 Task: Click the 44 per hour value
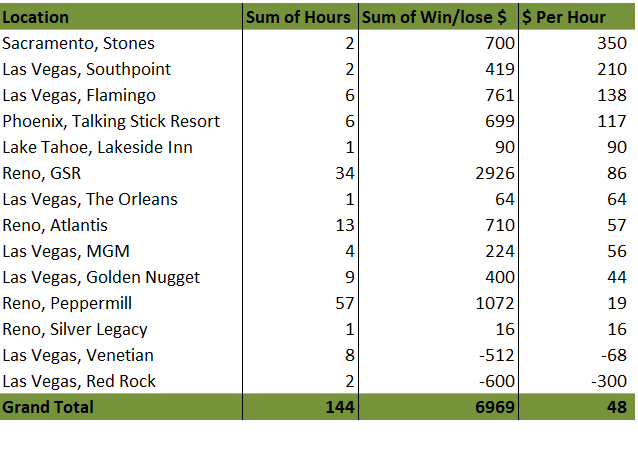tap(617, 278)
